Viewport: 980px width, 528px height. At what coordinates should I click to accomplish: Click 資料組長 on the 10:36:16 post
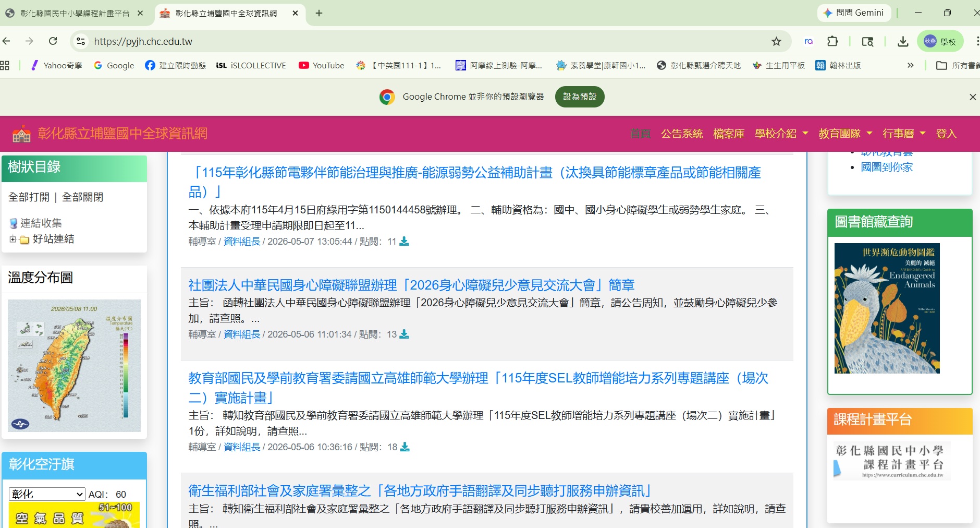point(242,447)
